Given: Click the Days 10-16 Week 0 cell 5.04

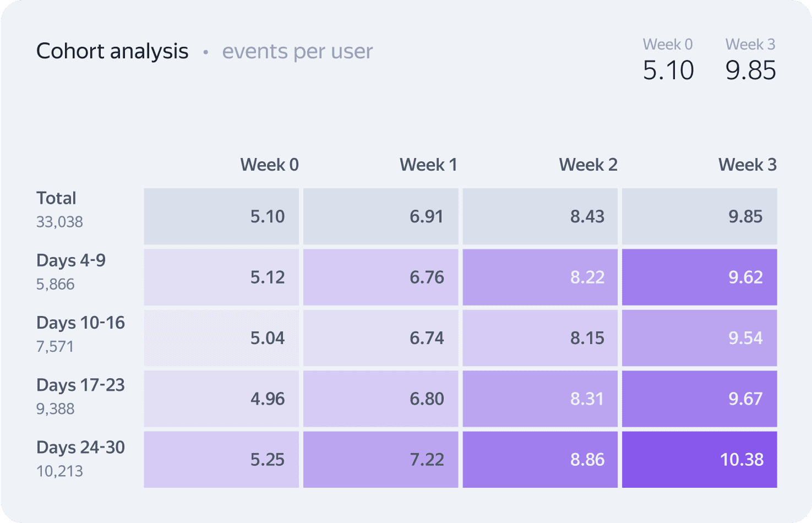Looking at the screenshot, I should [221, 338].
